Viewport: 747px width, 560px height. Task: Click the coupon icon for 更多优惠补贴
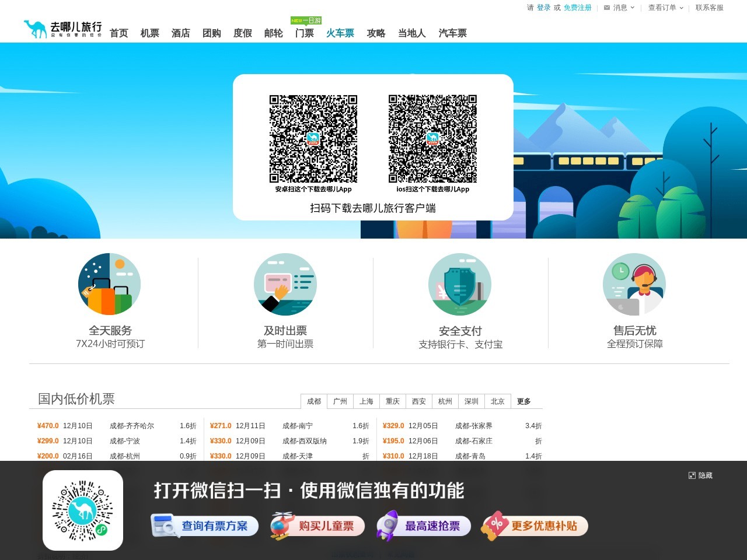click(x=494, y=526)
